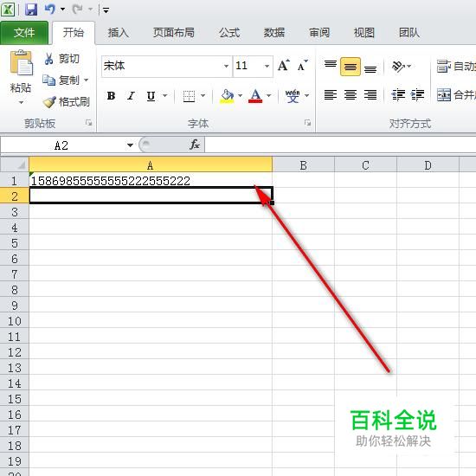Center text horizontally
This screenshot has height=476, width=476.
[351, 95]
